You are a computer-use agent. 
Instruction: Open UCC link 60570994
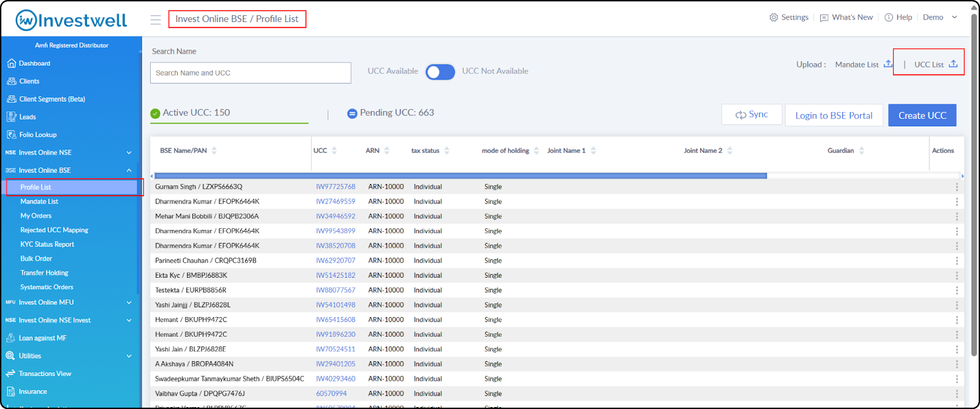(331, 394)
